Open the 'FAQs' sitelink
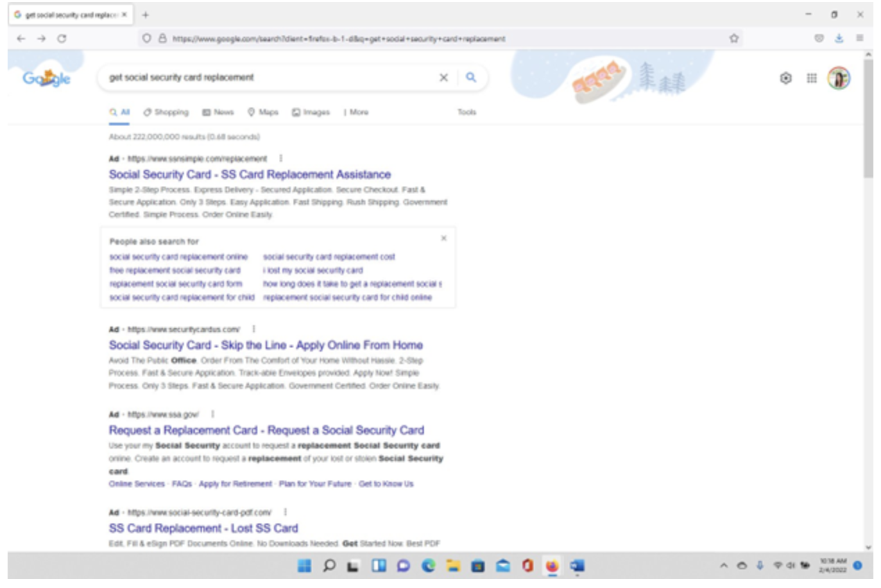 tap(182, 484)
